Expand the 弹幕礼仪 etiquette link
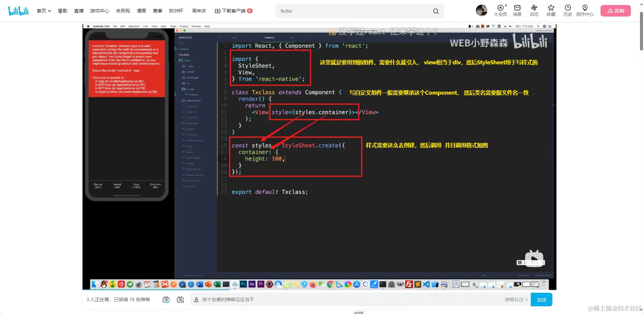Image resolution: width=644 pixels, height=314 pixels. click(516, 300)
